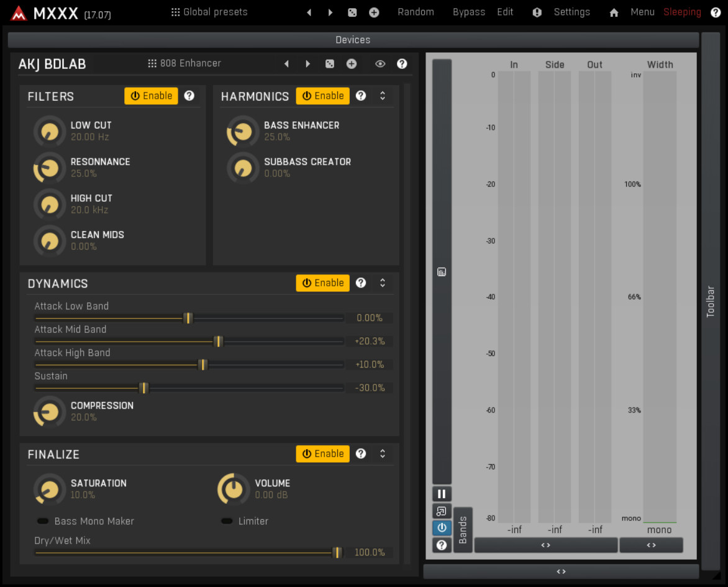Open Settings in top bar

[571, 12]
